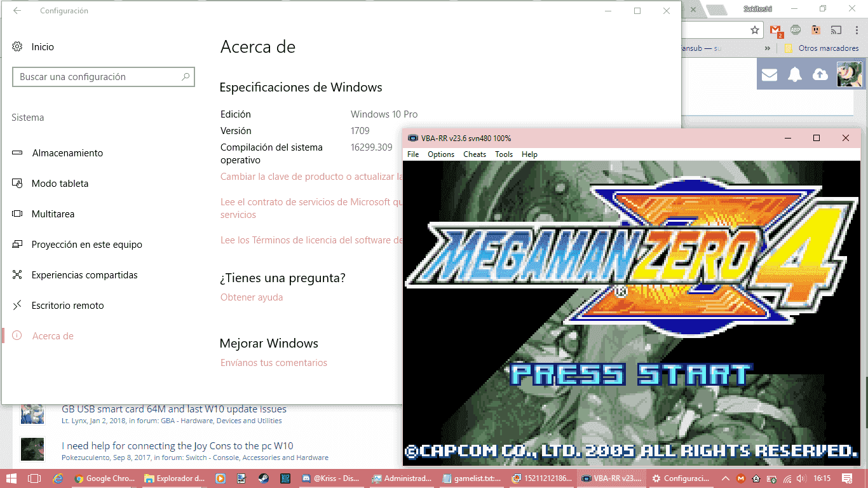Click the Cast icon in Chrome toolbar
868x488 pixels.
(836, 30)
